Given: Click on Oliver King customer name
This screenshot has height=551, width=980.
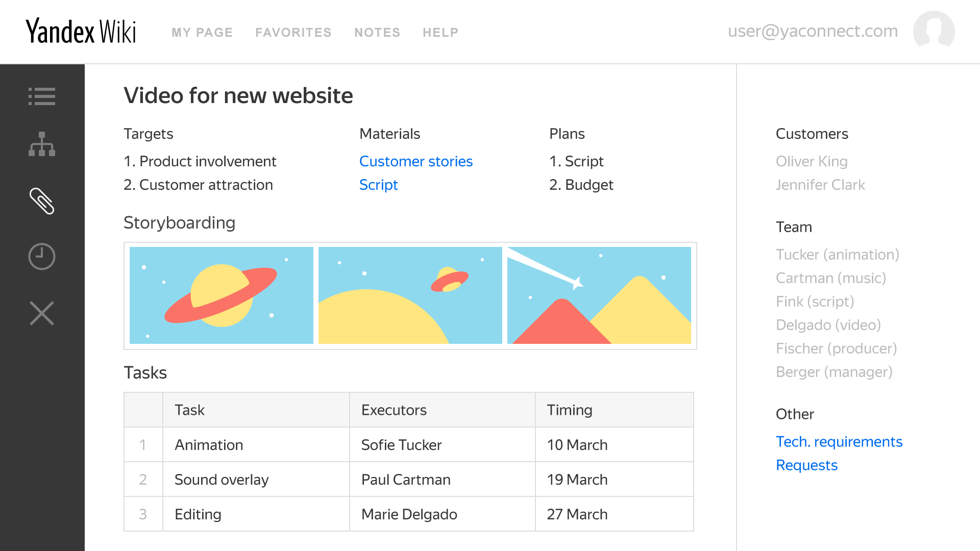Looking at the screenshot, I should click(811, 161).
